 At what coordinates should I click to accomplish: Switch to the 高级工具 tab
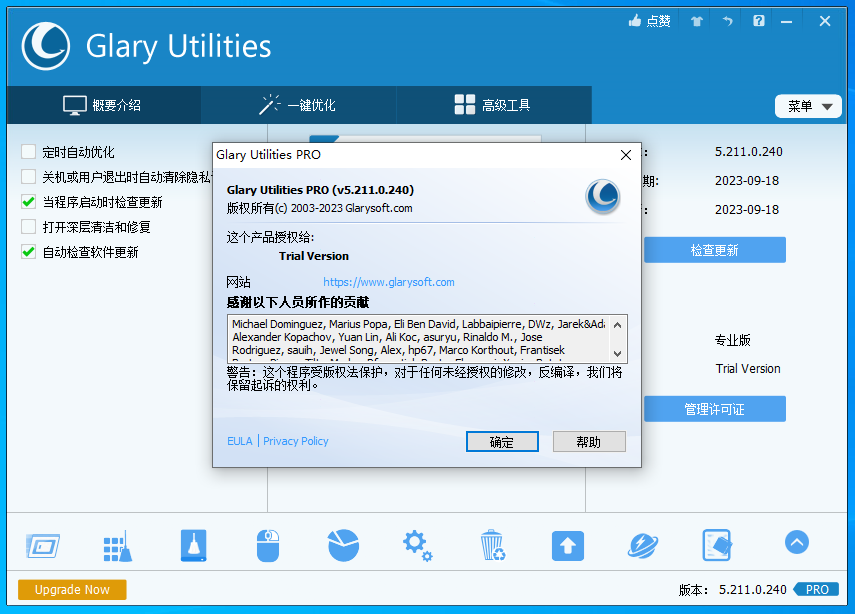pos(493,105)
